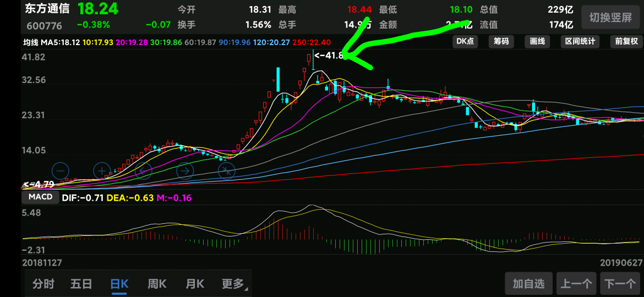Tap the MACD axis label 5.48
Image resolution: width=644 pixels, height=297 pixels.
click(x=32, y=213)
